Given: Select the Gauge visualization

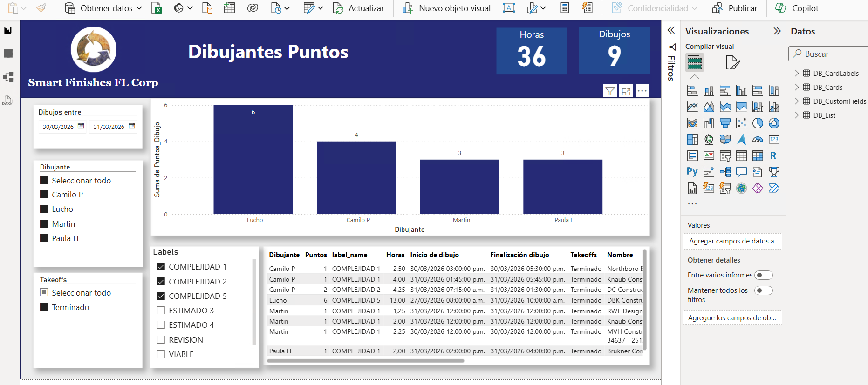Looking at the screenshot, I should (758, 139).
